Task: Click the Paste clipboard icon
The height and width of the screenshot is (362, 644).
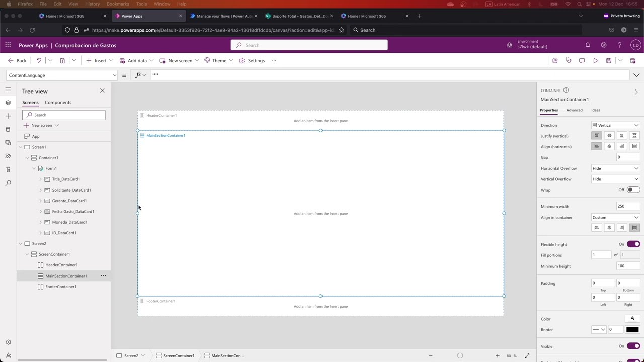Action: pyautogui.click(x=62, y=61)
